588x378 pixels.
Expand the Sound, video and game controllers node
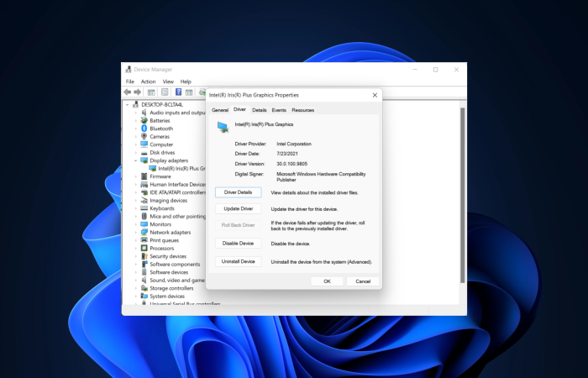pos(136,280)
